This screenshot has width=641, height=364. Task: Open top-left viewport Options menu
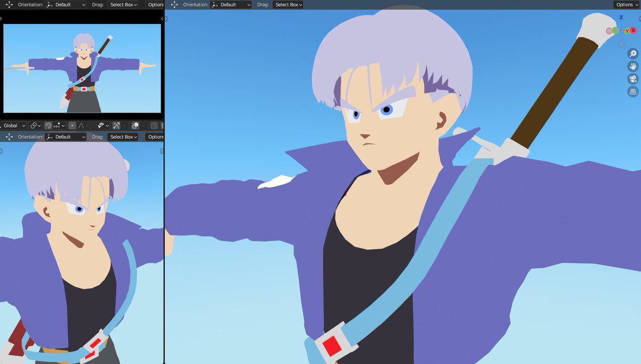point(155,4)
